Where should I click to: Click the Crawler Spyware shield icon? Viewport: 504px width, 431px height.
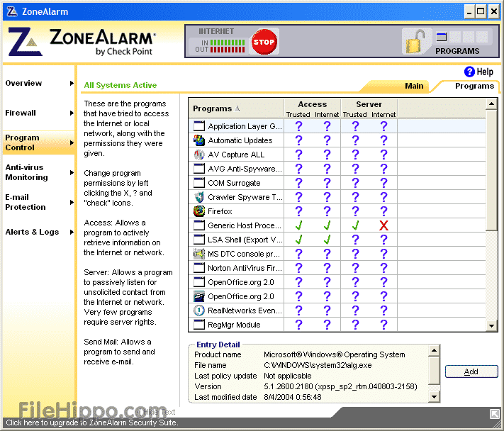199,197
